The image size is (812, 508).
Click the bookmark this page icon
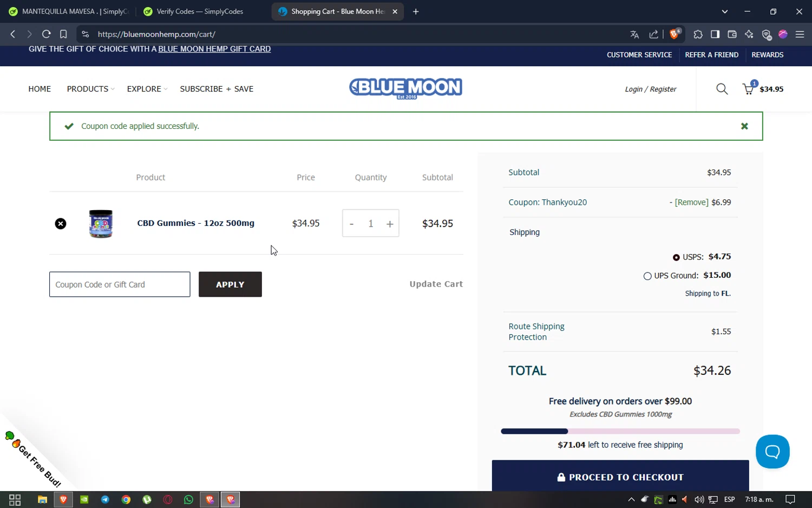pyautogui.click(x=63, y=34)
